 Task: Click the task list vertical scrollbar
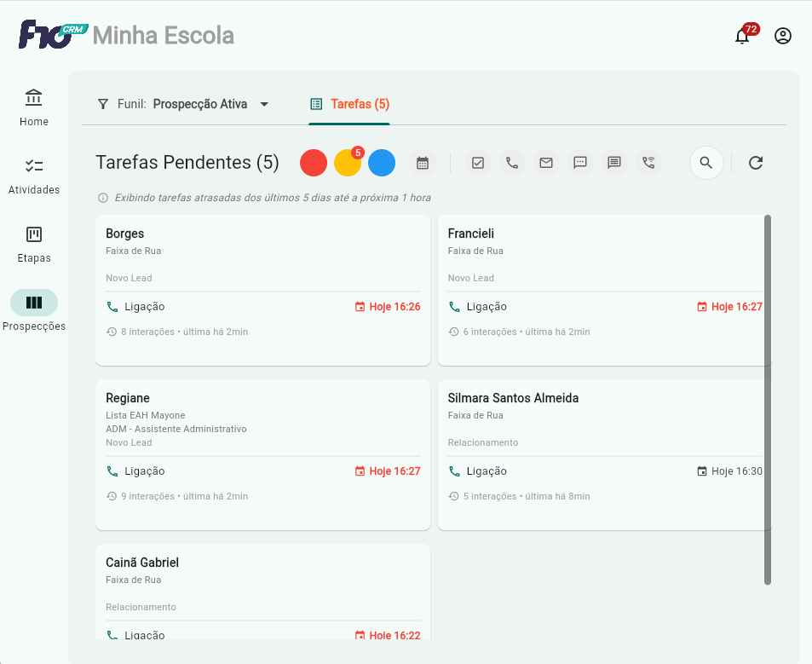click(768, 399)
